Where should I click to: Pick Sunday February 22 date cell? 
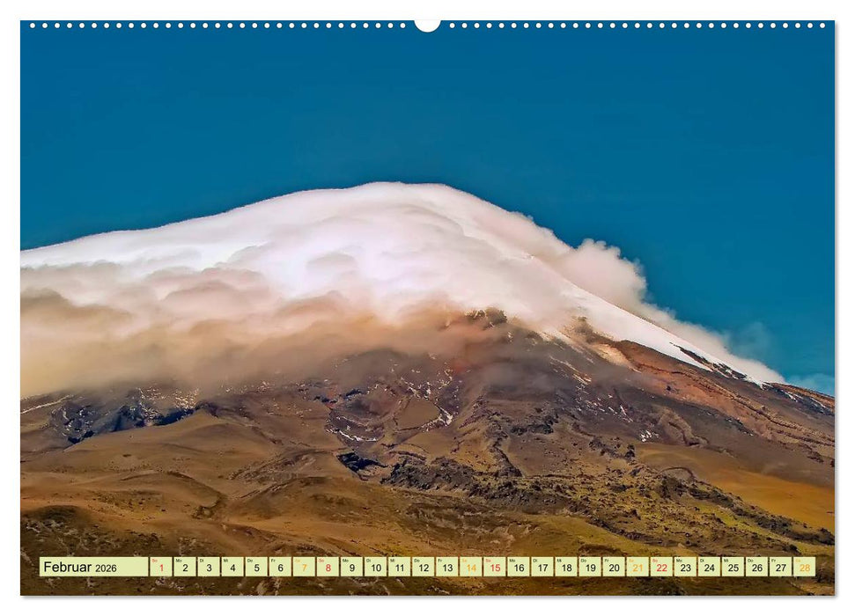point(660,567)
